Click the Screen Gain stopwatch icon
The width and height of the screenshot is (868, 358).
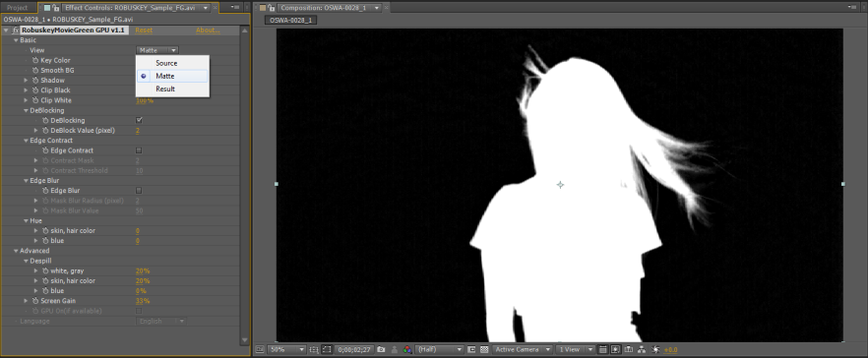(34, 300)
